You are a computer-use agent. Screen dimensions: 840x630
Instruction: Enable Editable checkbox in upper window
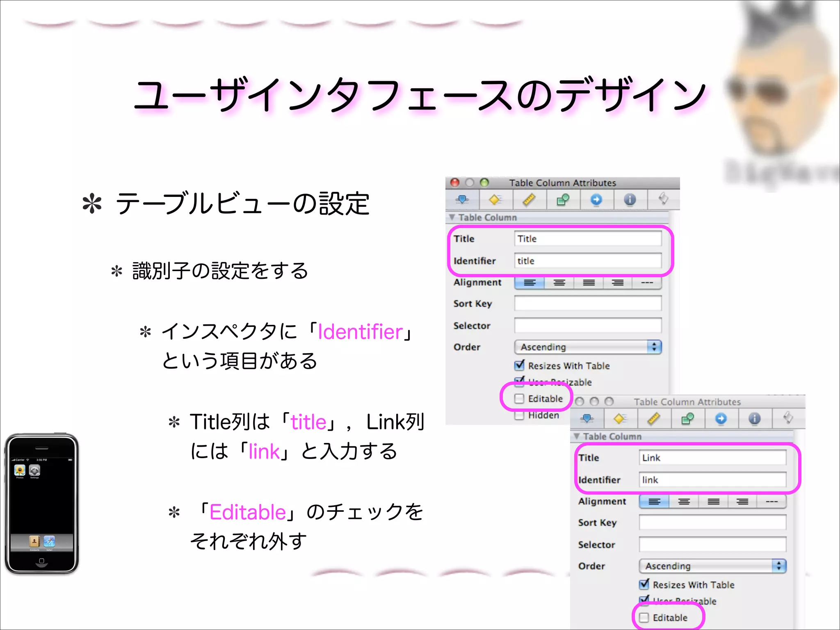519,399
